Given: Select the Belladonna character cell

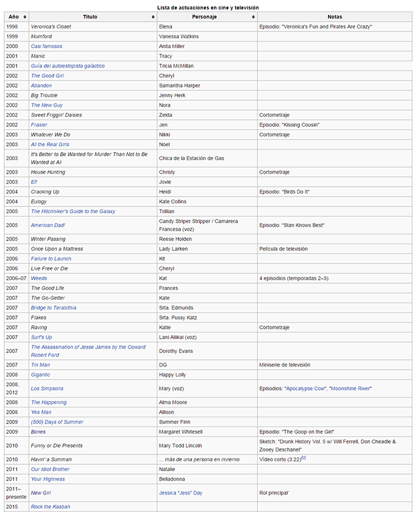Looking at the screenshot, I should pos(208,479).
